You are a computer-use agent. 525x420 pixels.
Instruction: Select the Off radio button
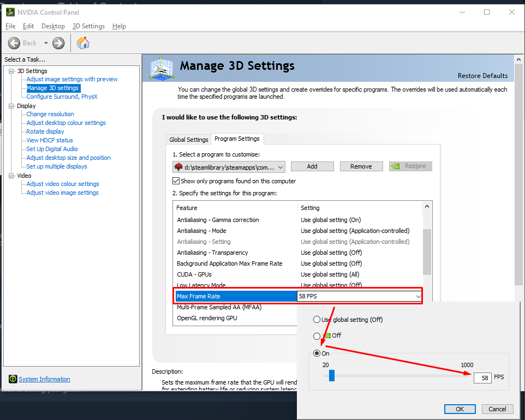(317, 336)
